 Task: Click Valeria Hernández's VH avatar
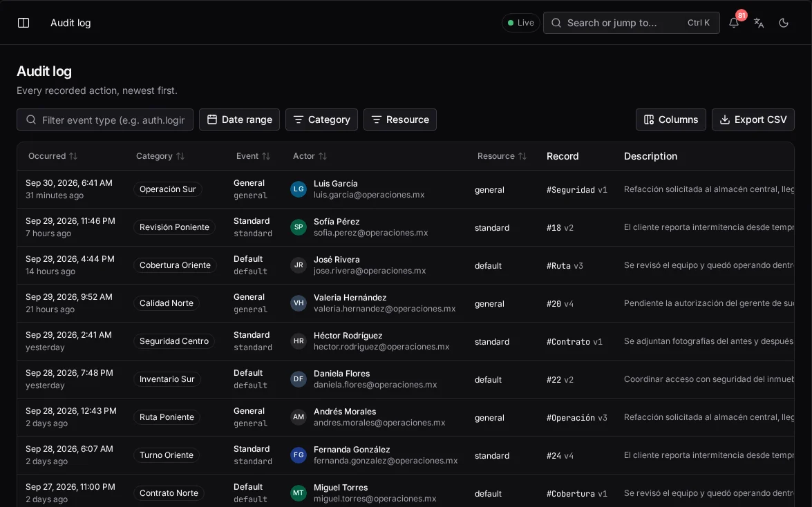point(299,303)
